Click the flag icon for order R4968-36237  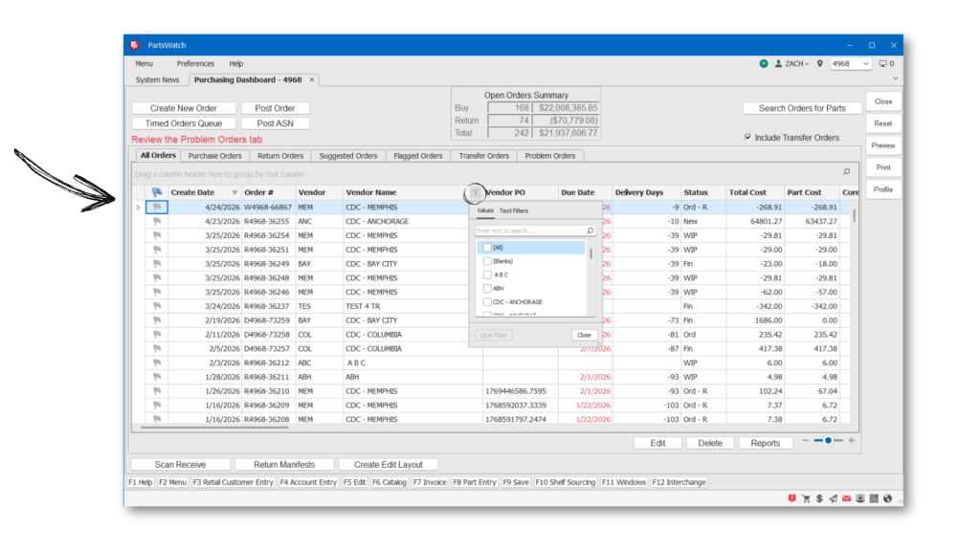pos(157,306)
